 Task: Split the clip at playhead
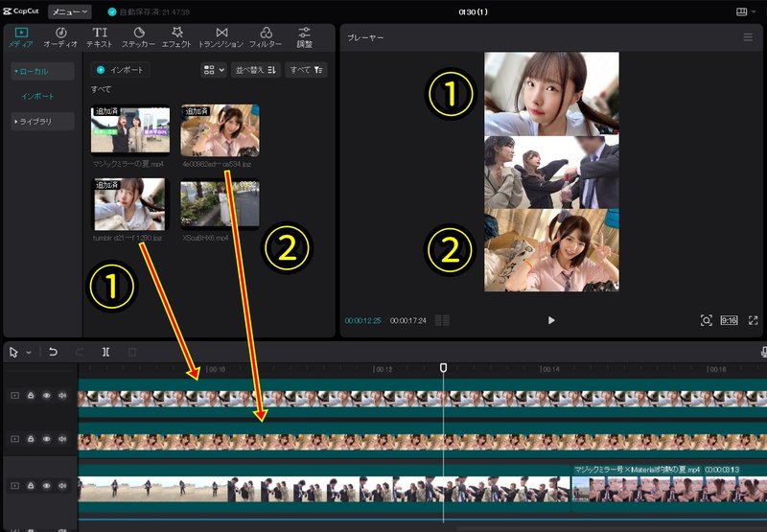[105, 352]
